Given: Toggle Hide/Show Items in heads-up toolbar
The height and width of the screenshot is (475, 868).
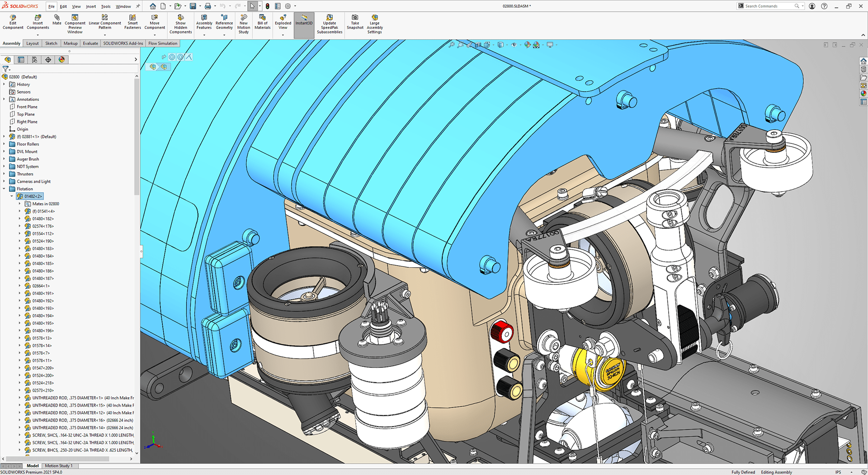Looking at the screenshot, I should point(514,45).
